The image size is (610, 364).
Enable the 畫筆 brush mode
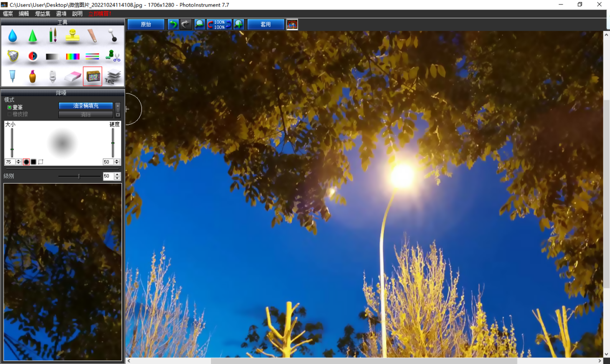[x=10, y=107]
